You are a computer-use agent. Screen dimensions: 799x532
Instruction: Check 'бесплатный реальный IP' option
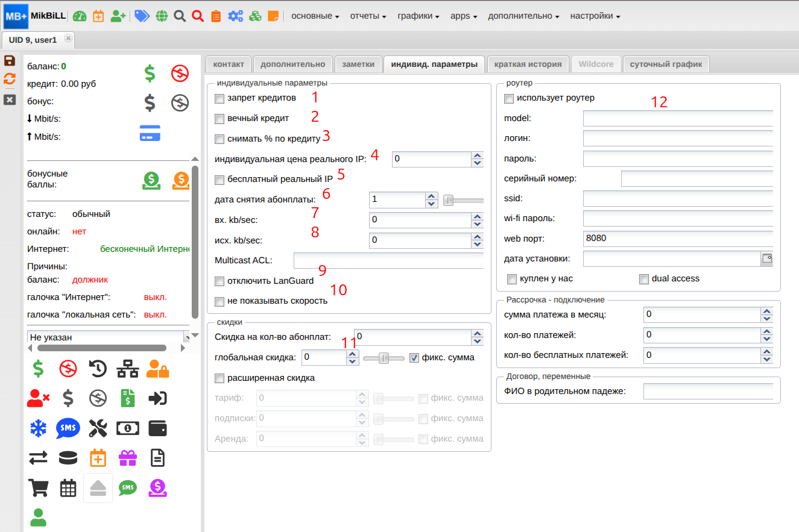pos(219,179)
